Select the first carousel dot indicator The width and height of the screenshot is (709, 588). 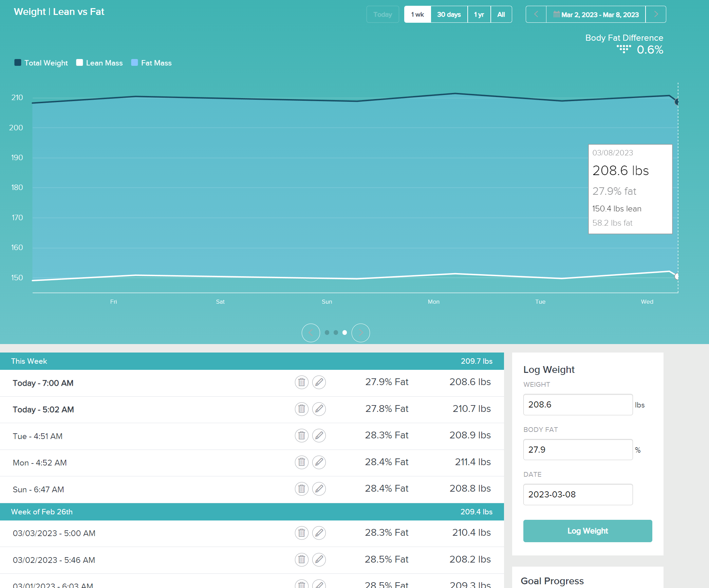327,333
